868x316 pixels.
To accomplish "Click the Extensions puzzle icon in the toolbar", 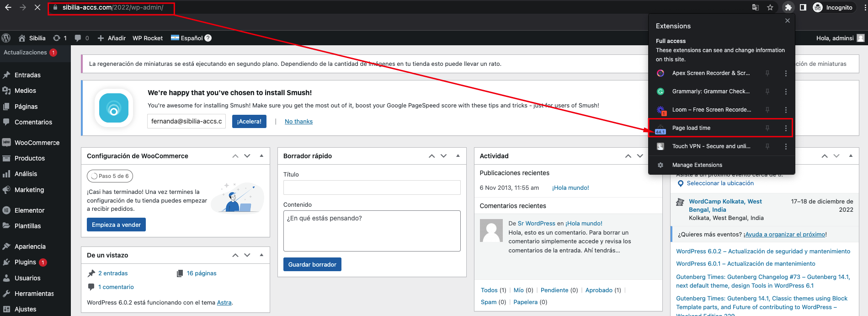I will tap(788, 7).
